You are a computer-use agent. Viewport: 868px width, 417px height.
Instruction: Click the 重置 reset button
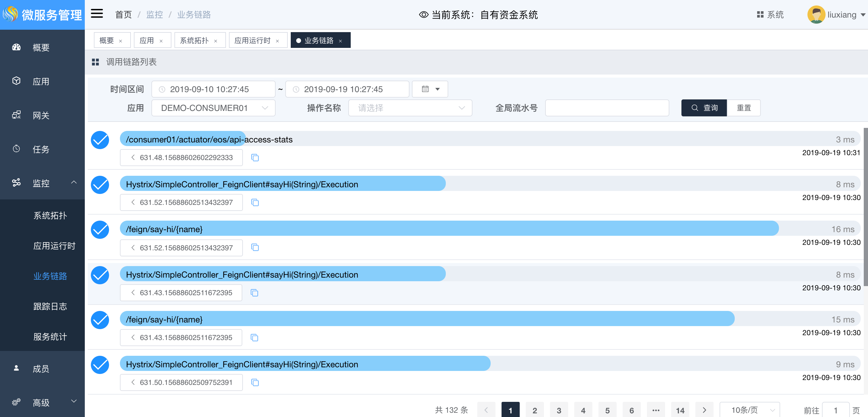click(x=743, y=108)
